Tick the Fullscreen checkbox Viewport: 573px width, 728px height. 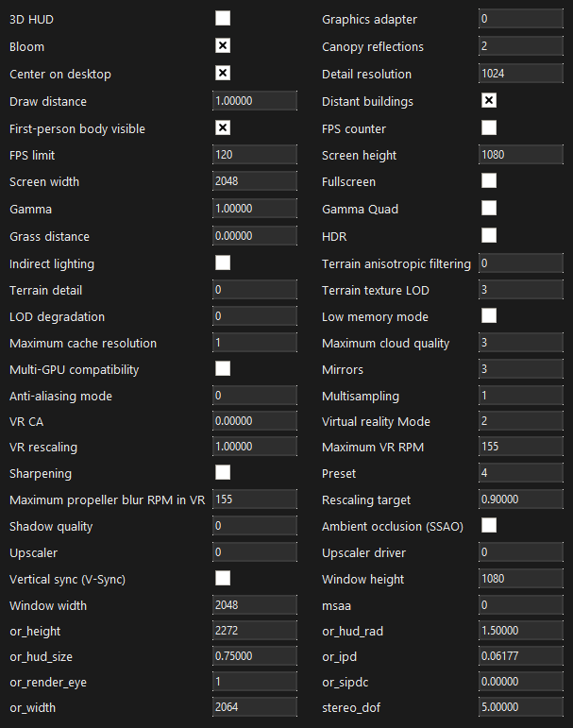click(489, 180)
